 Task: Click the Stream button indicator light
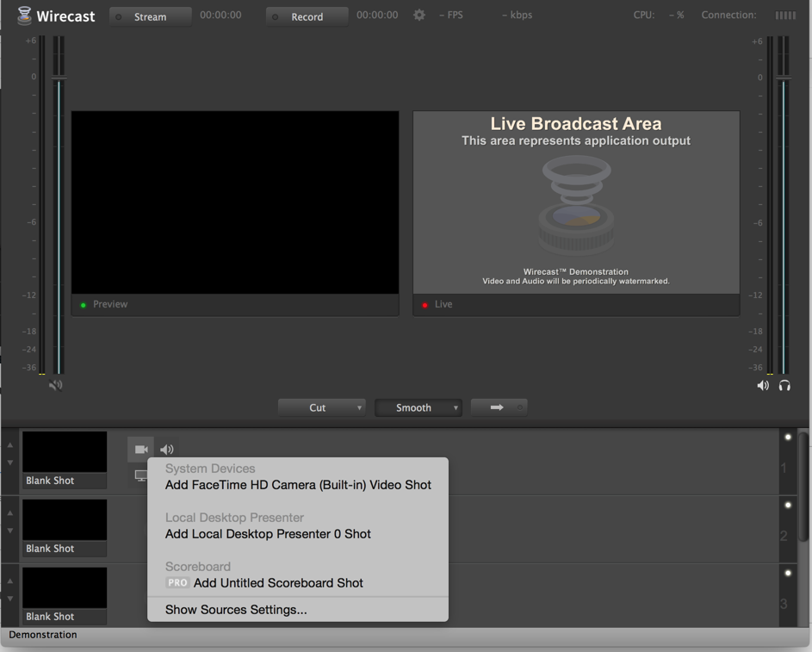pos(119,17)
